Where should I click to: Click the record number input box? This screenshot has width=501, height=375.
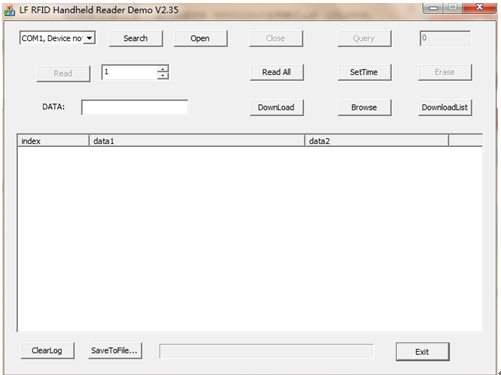[130, 72]
